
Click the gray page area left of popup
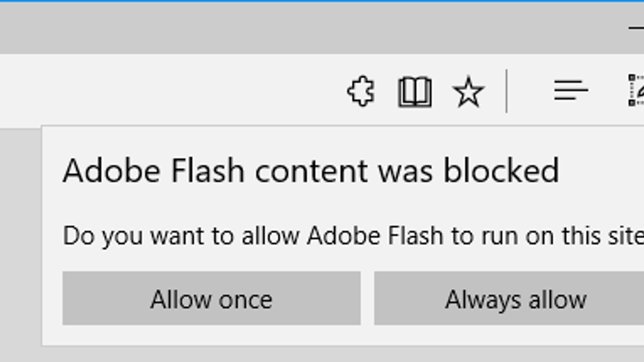coord(20,241)
